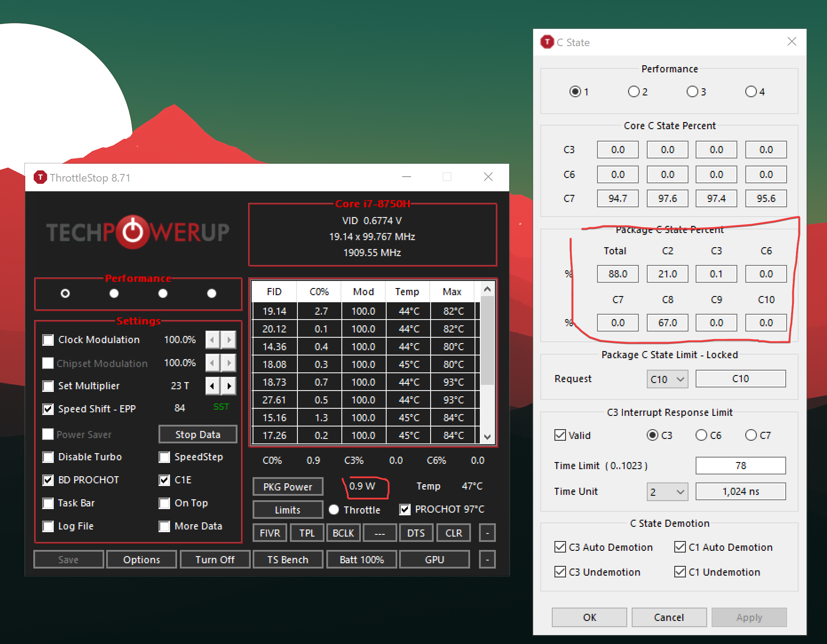Click Cancel in C State window
Image resolution: width=827 pixels, height=644 pixels.
(669, 617)
